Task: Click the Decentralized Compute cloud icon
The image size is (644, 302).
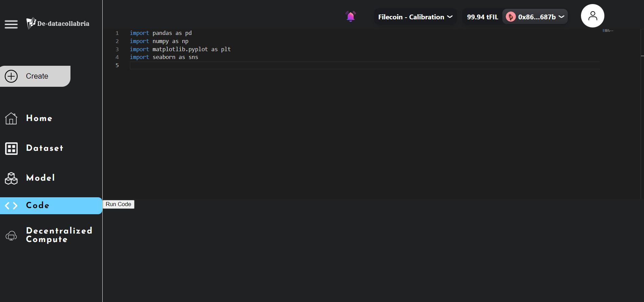Action: [11, 236]
